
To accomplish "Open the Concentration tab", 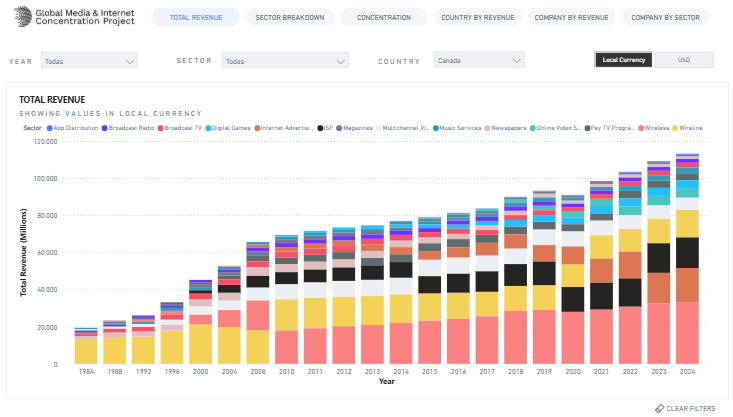I will point(383,17).
